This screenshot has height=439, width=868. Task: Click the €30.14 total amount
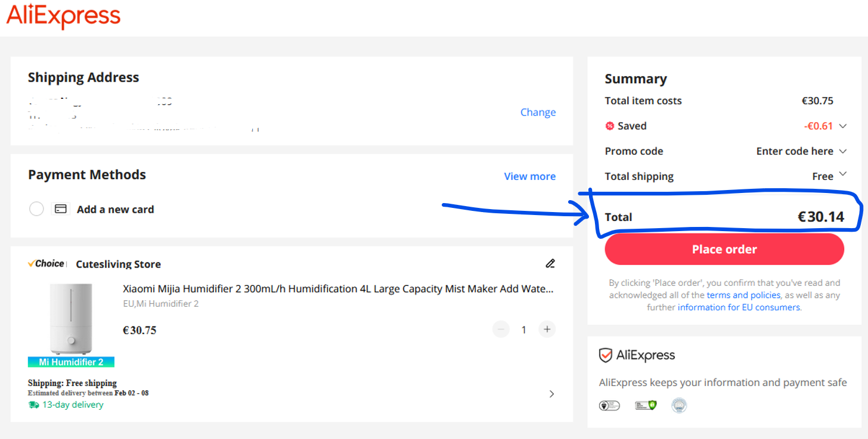821,217
